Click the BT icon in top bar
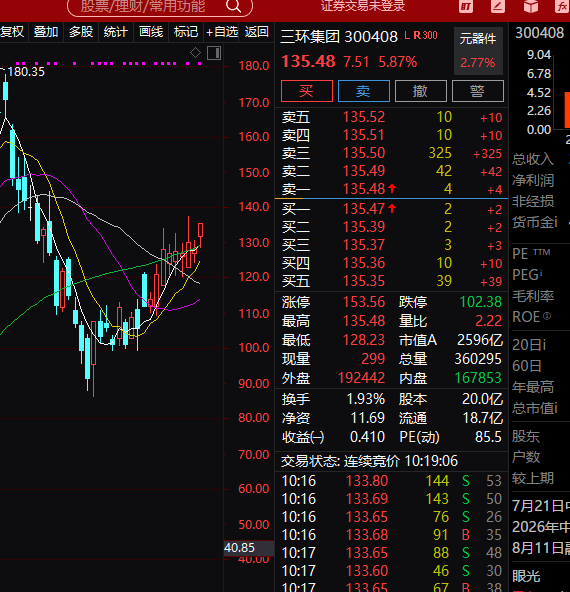The image size is (570, 592). pos(466,6)
